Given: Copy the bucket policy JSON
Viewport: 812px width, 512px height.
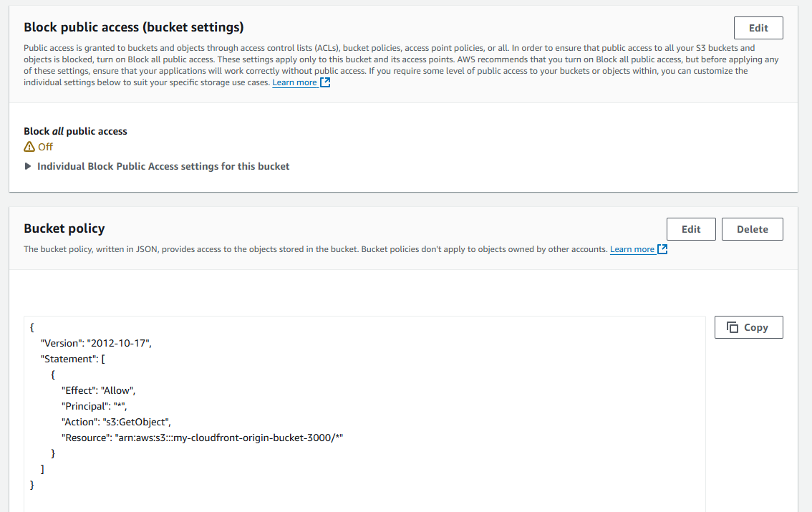Looking at the screenshot, I should click(748, 327).
